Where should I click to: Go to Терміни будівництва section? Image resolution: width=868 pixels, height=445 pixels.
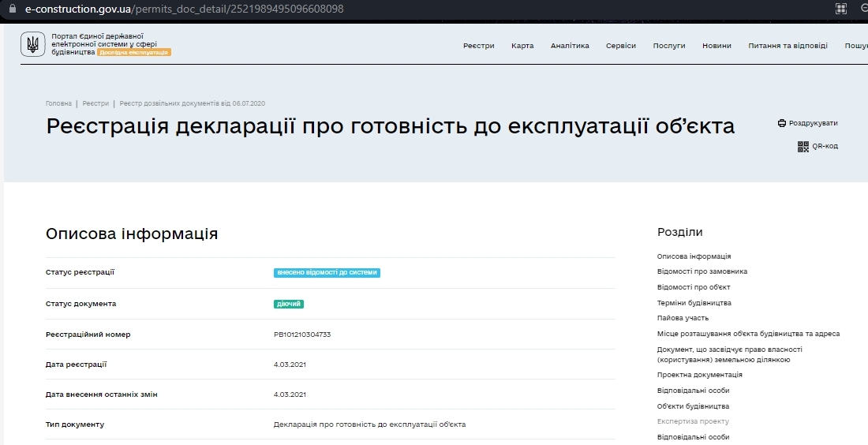[694, 303]
